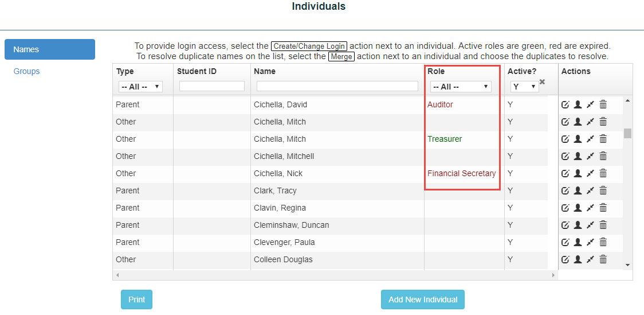Open the Type filter dropdown
This screenshot has width=644, height=315.
pos(140,87)
